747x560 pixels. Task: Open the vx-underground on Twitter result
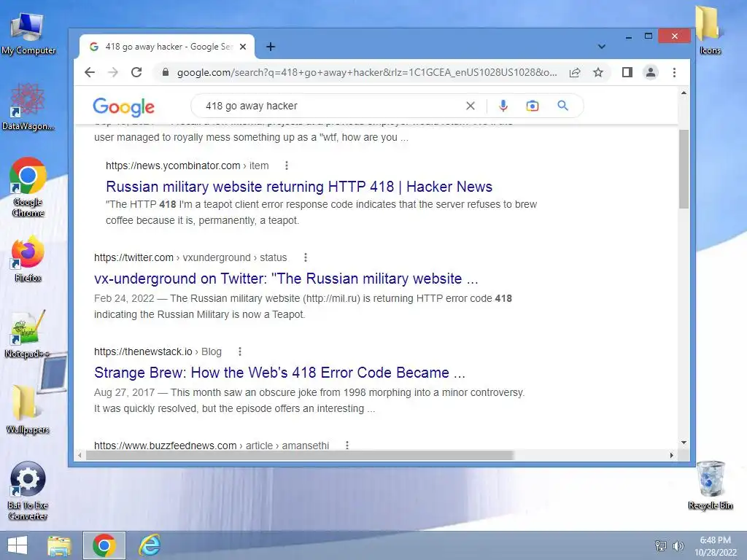[x=286, y=279]
